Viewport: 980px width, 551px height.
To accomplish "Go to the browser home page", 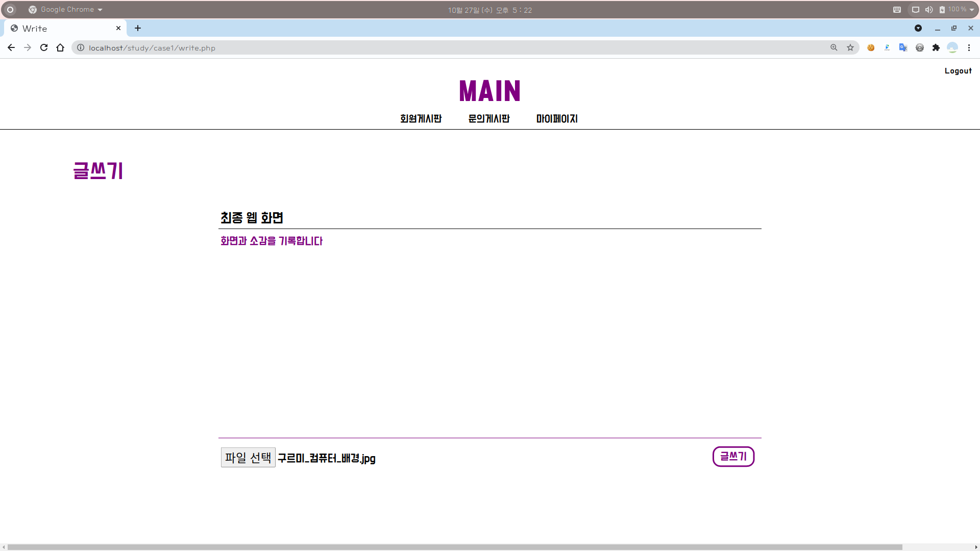I will [x=60, y=47].
